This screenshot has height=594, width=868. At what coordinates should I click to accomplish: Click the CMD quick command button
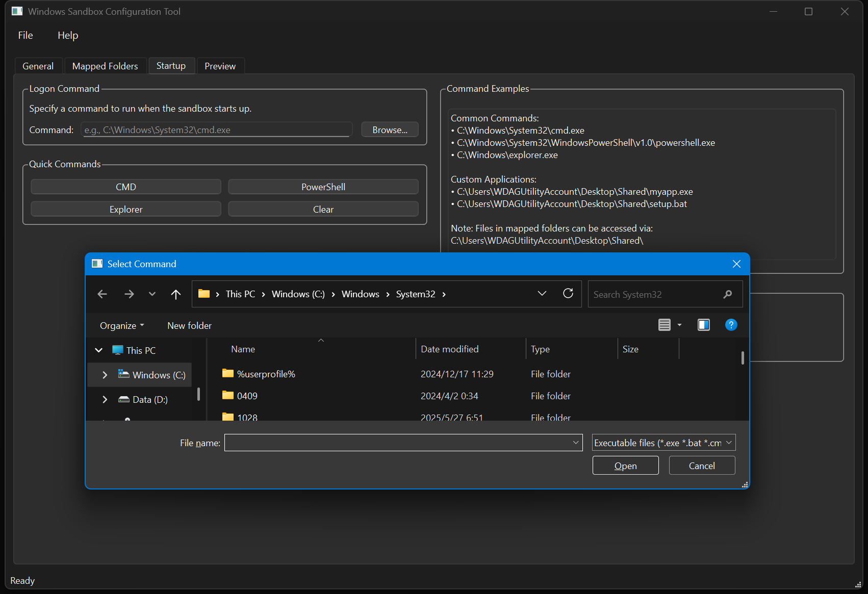tap(126, 187)
